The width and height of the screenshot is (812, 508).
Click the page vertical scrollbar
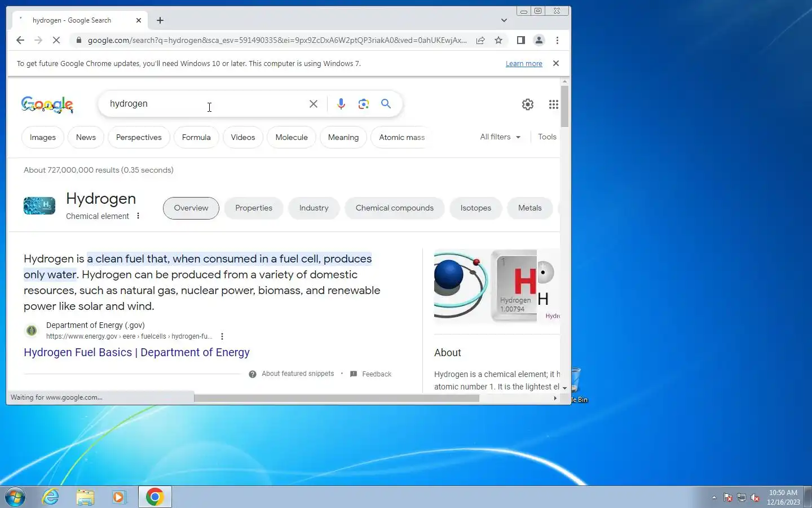[564, 106]
